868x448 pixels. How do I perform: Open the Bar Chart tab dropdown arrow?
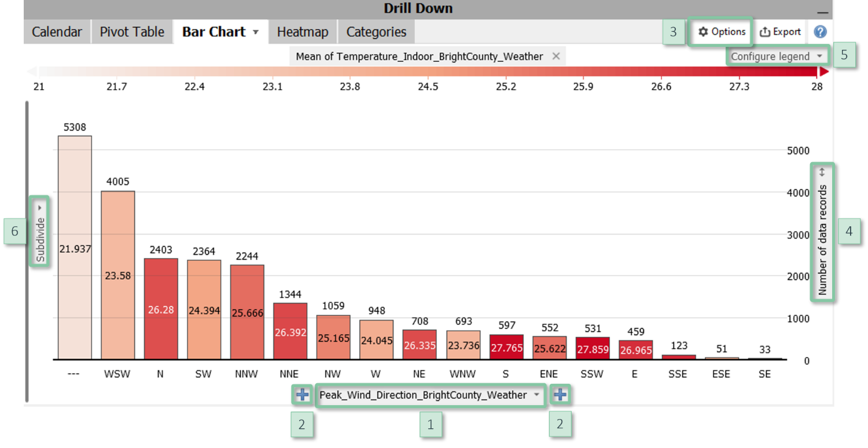click(x=256, y=32)
